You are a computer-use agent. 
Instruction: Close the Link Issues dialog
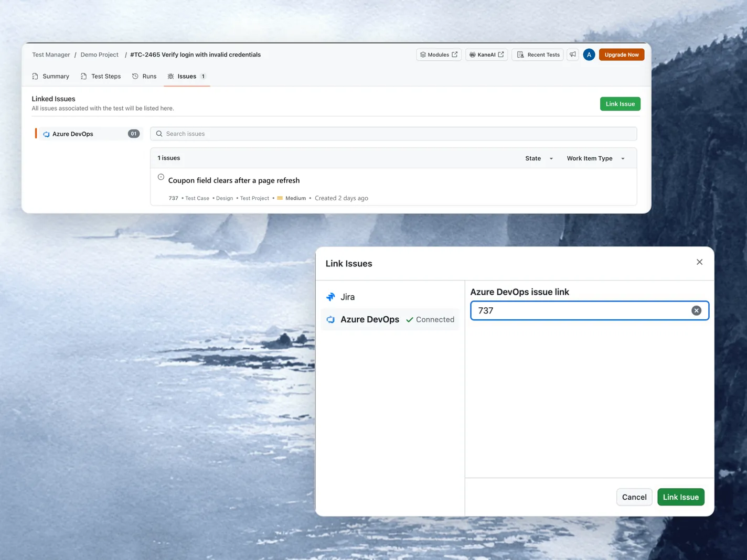[x=699, y=262]
